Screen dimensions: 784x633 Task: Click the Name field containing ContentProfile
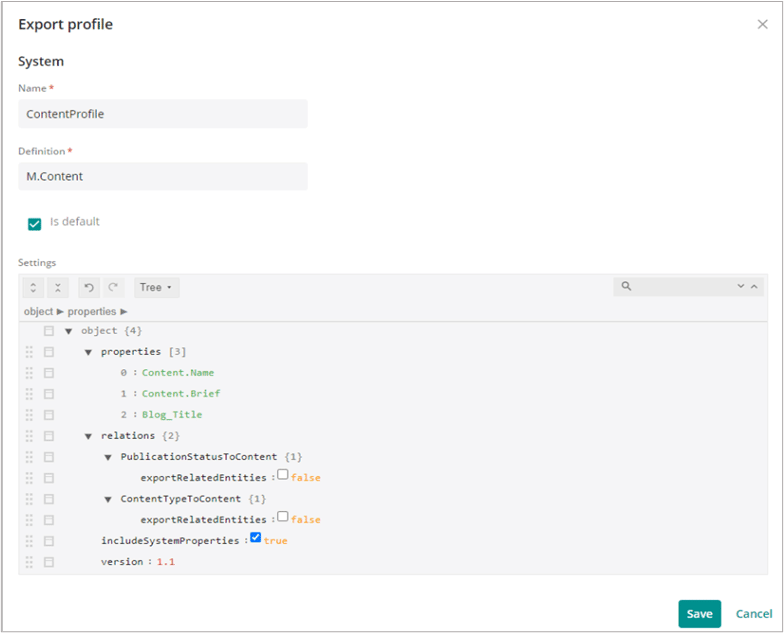[x=163, y=114]
